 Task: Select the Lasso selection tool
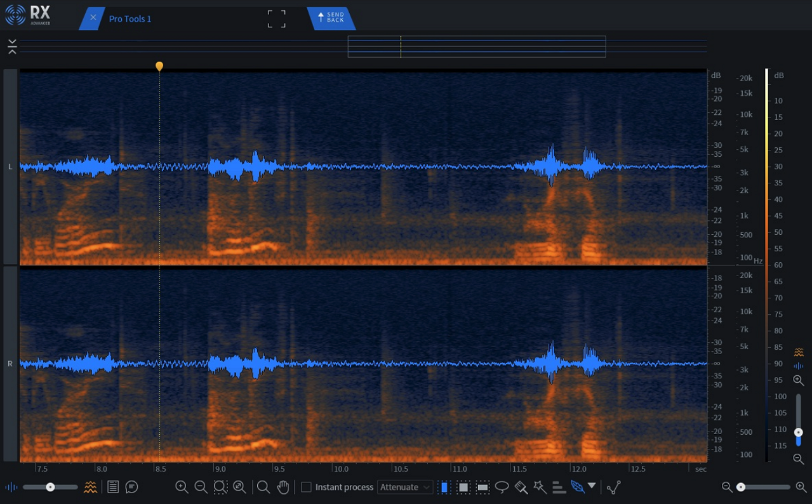click(x=503, y=487)
